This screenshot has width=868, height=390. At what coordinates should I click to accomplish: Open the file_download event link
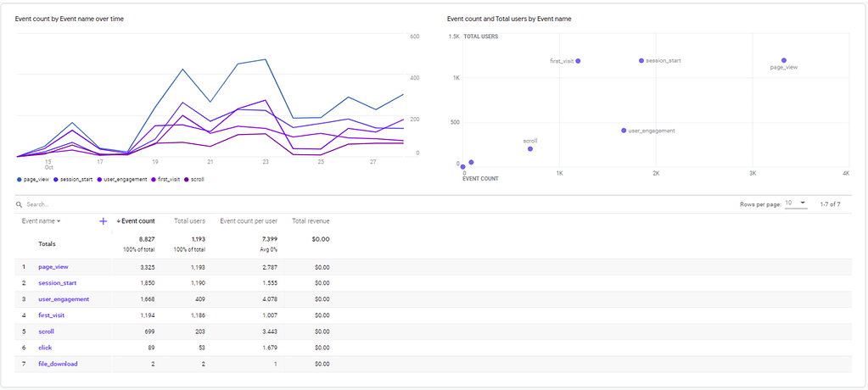click(58, 364)
